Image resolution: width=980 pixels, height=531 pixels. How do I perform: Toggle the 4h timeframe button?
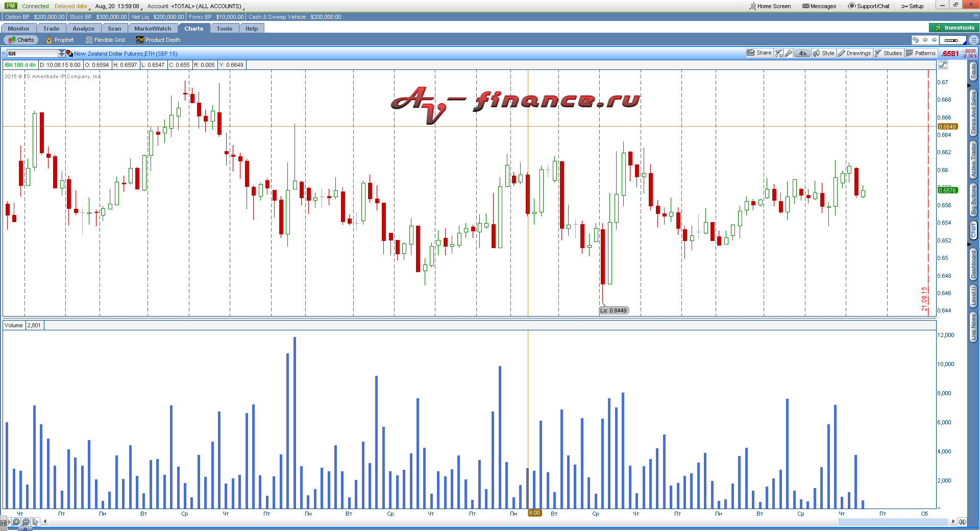tap(802, 53)
